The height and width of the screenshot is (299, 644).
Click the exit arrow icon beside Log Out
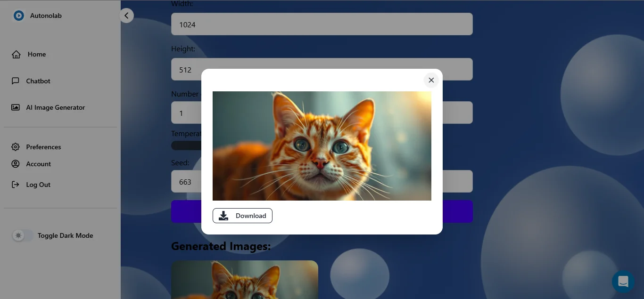pos(16,185)
